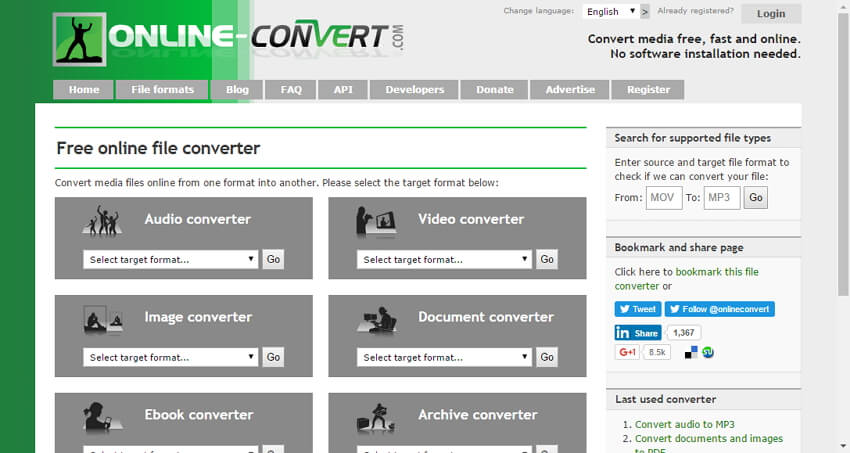Open Document converter target format dropdown
The height and width of the screenshot is (453, 850).
(445, 357)
